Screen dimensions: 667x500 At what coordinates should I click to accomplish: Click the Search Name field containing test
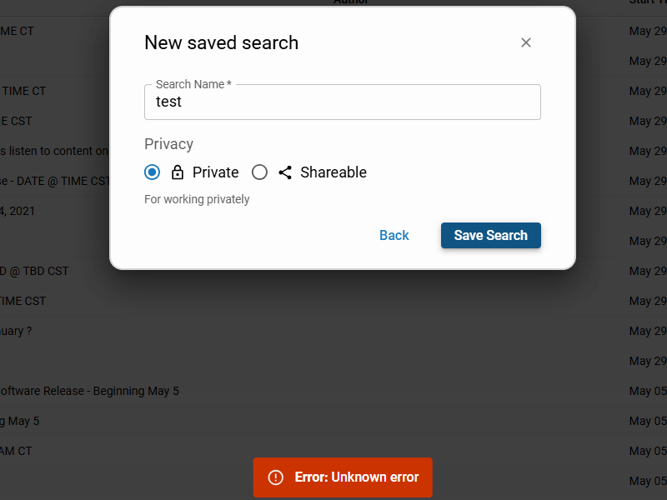(x=342, y=102)
